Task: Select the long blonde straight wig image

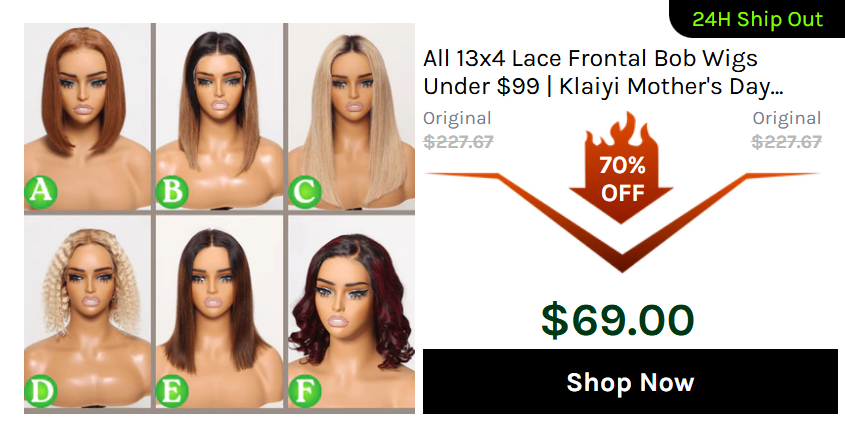Action: point(351,116)
